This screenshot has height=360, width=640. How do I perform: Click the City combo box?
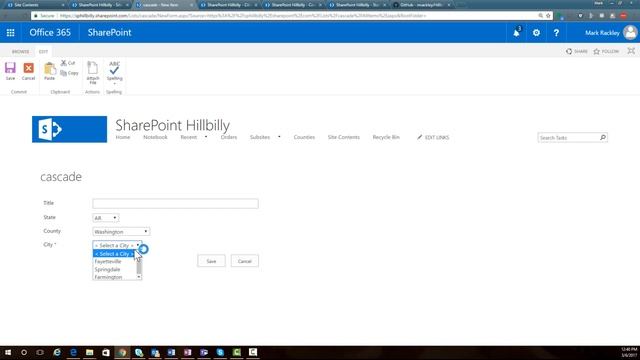(117, 245)
